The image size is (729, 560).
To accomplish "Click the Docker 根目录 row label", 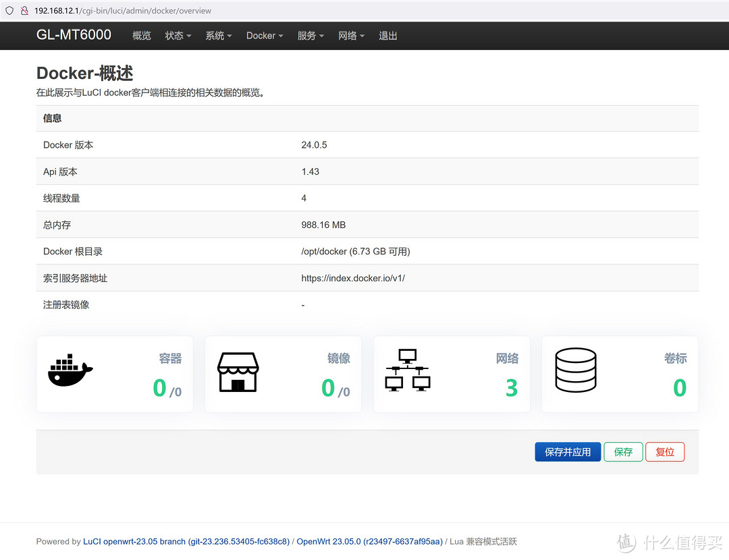I will [72, 252].
